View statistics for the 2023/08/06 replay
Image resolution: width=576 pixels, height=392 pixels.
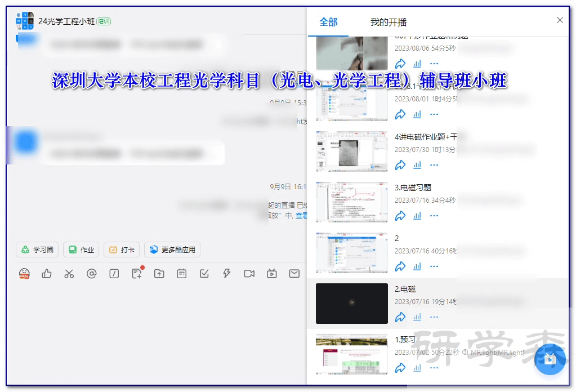tap(417, 64)
